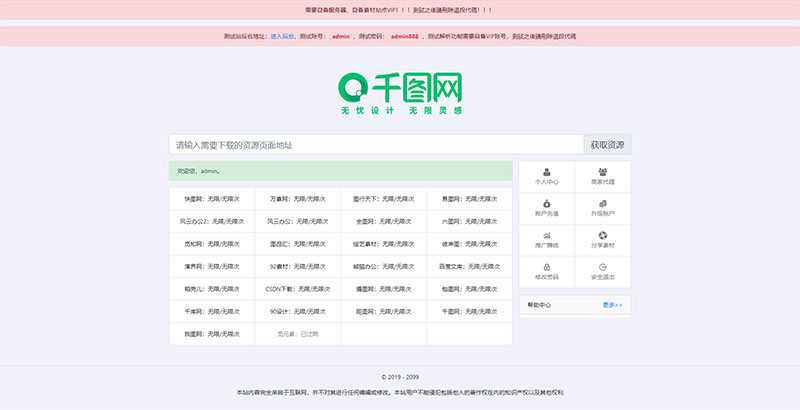Click the 92素材 quota cell
The width and height of the screenshot is (800, 410).
coord(297,266)
